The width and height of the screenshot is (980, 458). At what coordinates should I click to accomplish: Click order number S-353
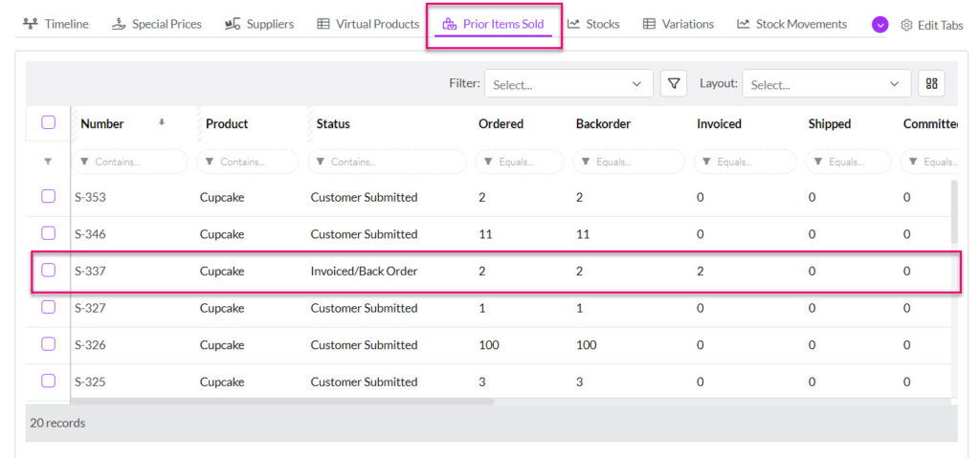click(x=90, y=197)
